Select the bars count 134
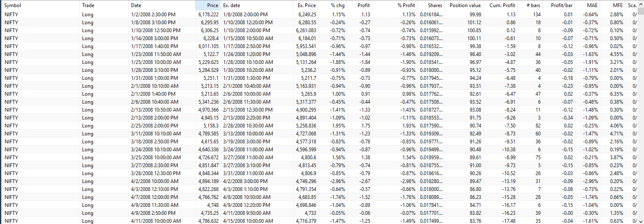The width and height of the screenshot is (644, 224). [537, 15]
